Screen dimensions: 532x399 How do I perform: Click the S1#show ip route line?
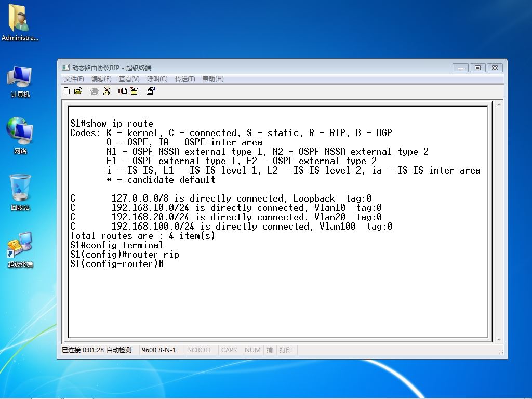[x=112, y=124]
